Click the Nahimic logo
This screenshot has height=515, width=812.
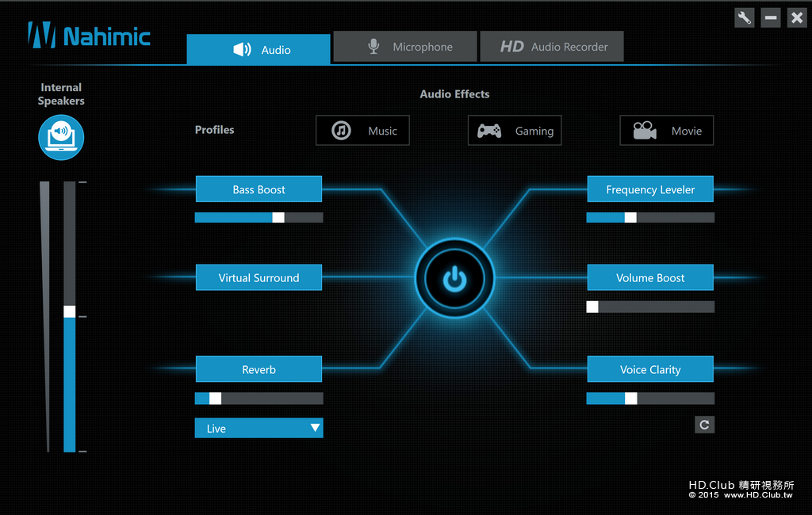pyautogui.click(x=89, y=35)
